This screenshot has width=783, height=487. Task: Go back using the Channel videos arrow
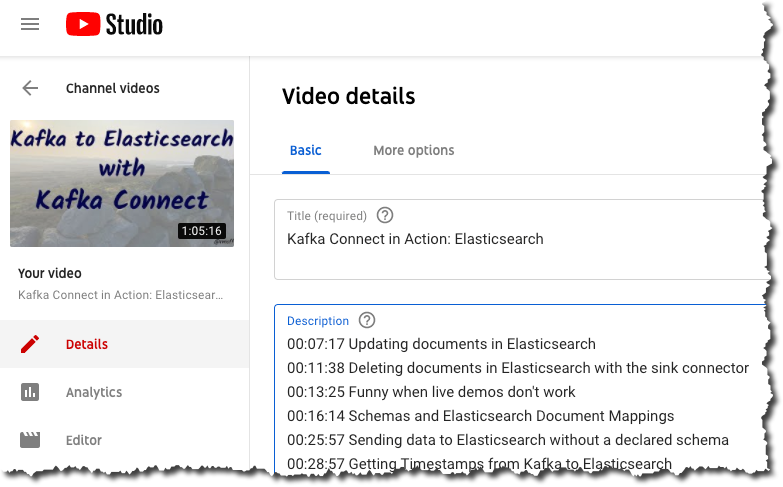click(x=30, y=88)
